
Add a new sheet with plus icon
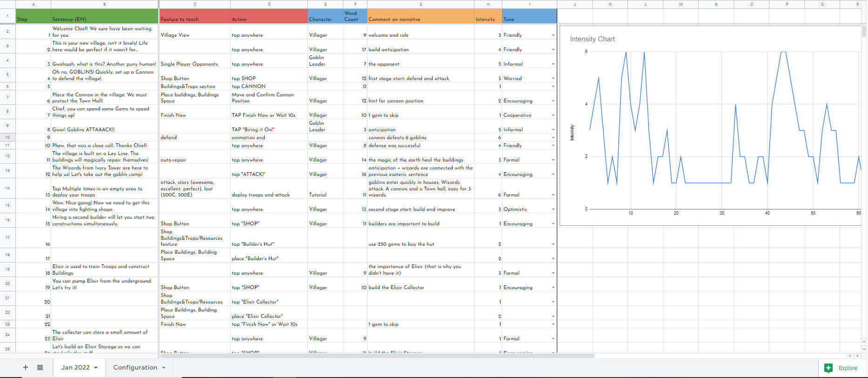coord(26,367)
